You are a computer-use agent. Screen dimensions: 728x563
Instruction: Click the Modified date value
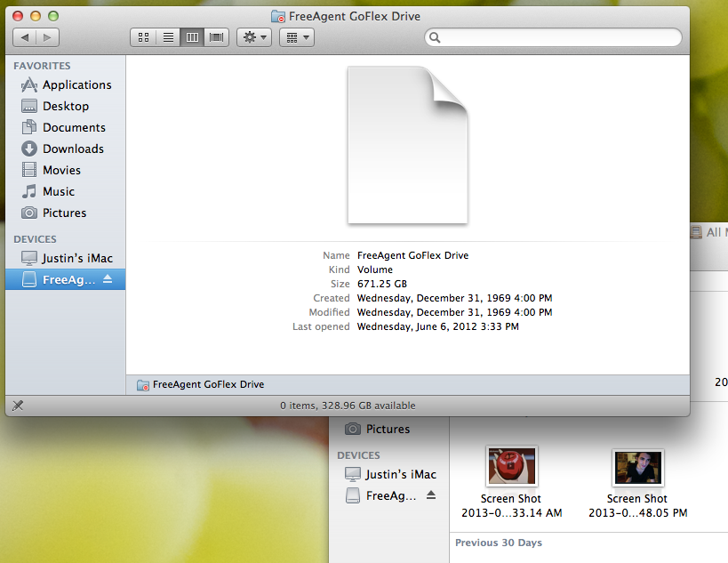pos(454,312)
